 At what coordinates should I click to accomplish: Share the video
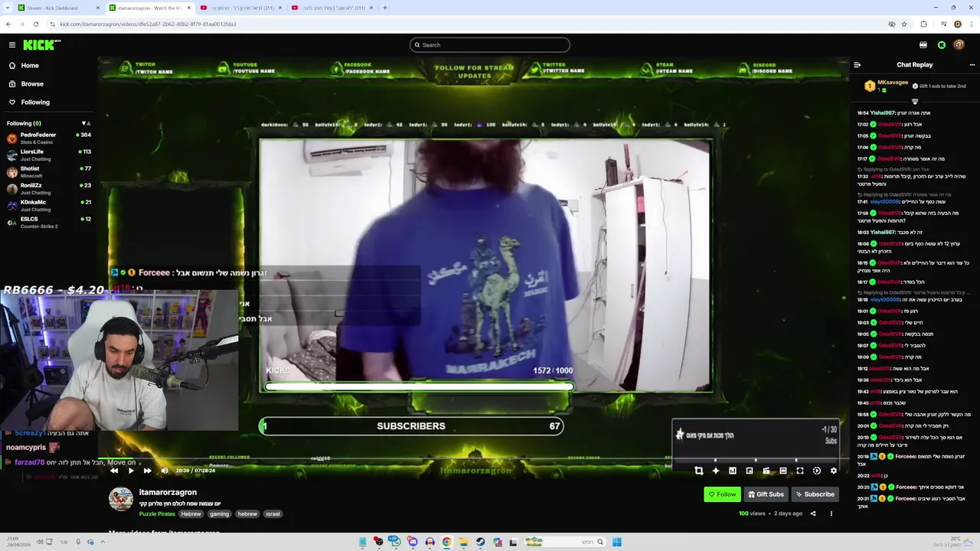[x=813, y=514]
